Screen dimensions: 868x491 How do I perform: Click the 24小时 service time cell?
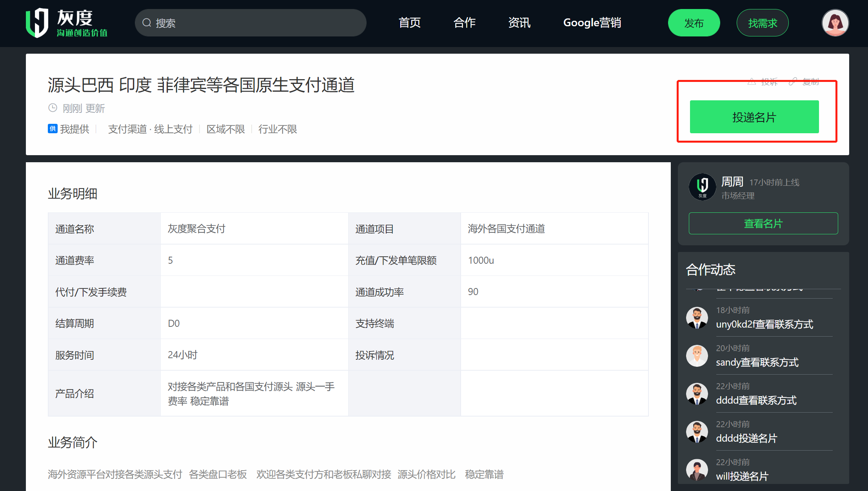(x=254, y=355)
